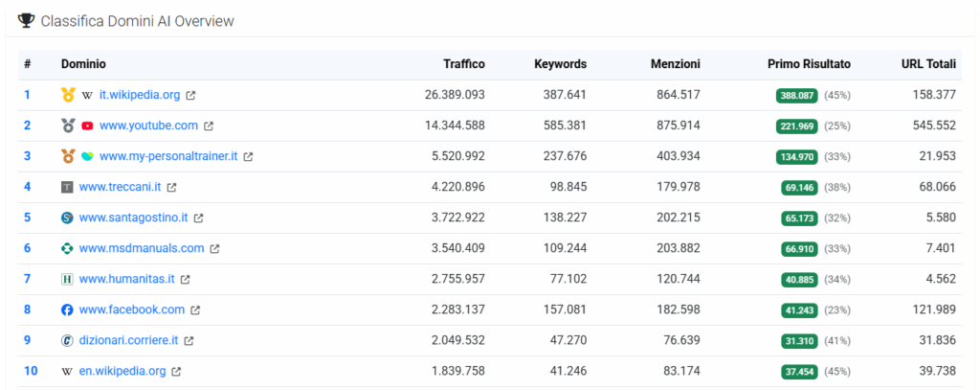This screenshot has width=980, height=390.
Task: Click the green 40.885 badge
Action: 799,280
